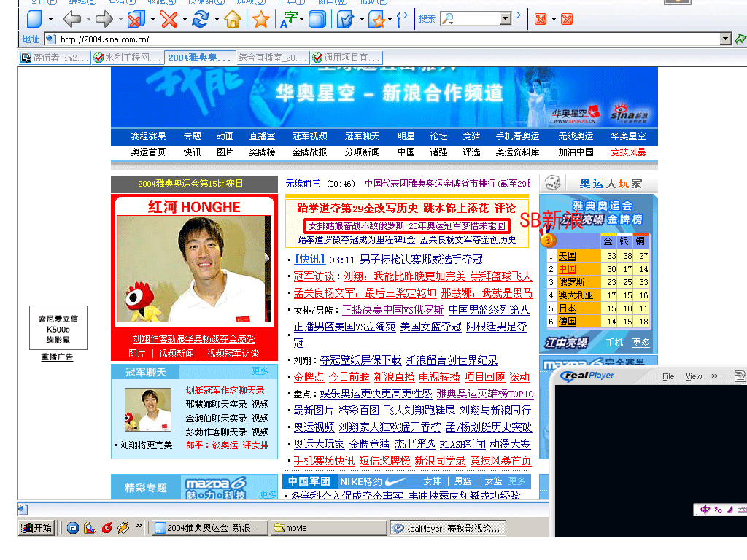Click the small photo in 冠军聊天 section
Viewport: 747px width, 560px height.
click(147, 410)
